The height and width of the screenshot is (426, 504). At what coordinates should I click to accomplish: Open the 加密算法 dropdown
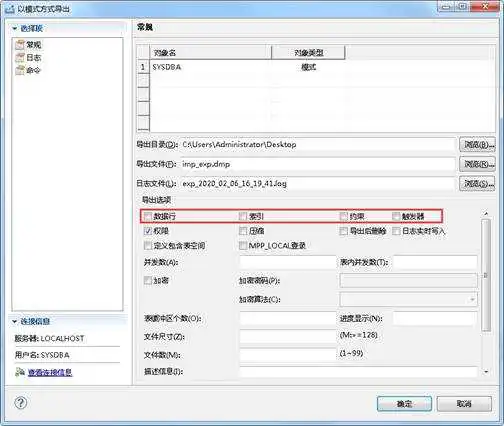pos(408,299)
